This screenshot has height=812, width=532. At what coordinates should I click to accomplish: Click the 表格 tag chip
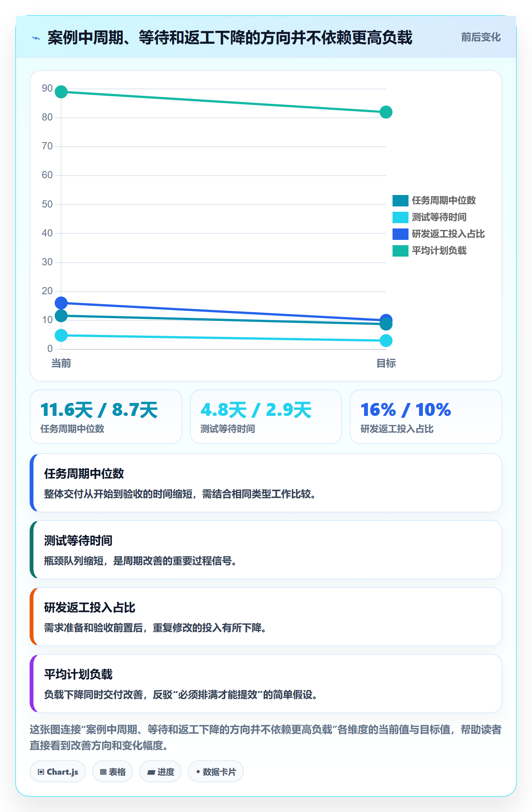[x=112, y=771]
